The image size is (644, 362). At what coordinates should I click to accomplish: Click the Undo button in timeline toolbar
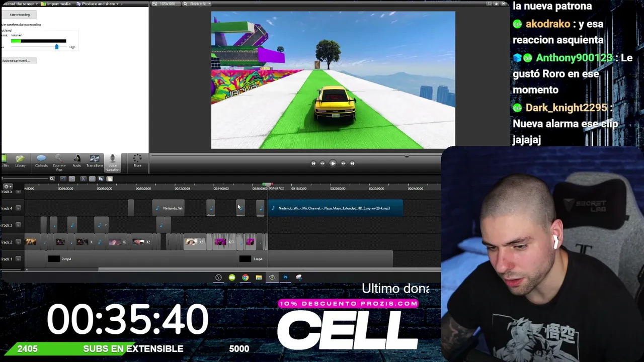point(63,178)
